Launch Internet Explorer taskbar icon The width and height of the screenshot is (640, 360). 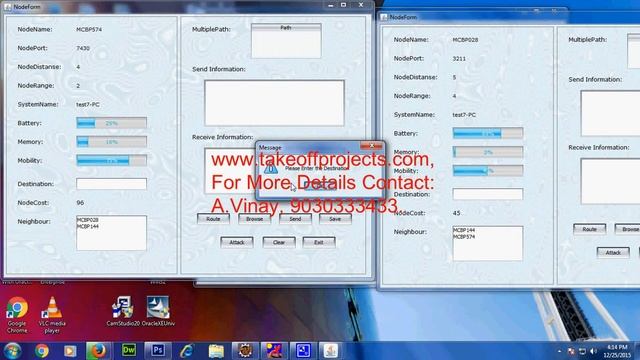tap(187, 351)
